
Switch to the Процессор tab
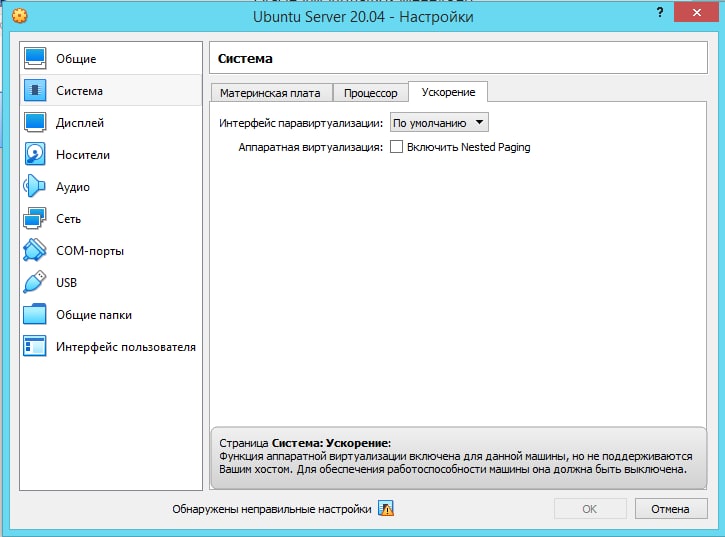click(371, 93)
